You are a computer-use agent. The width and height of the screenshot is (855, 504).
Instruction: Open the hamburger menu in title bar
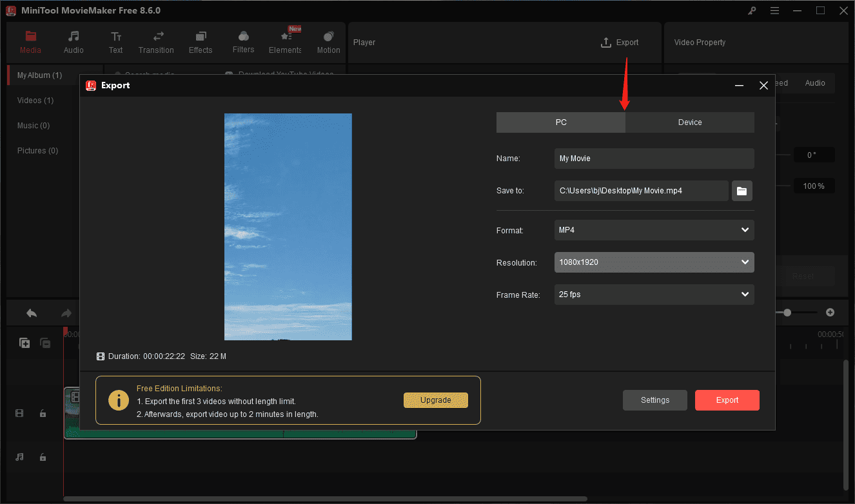coord(774,10)
